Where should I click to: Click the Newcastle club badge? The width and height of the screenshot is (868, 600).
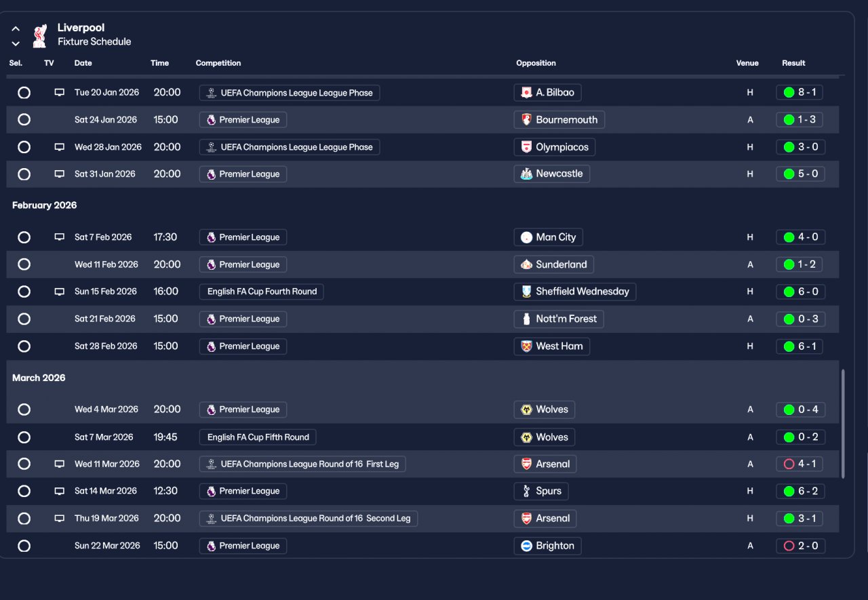[x=526, y=174]
